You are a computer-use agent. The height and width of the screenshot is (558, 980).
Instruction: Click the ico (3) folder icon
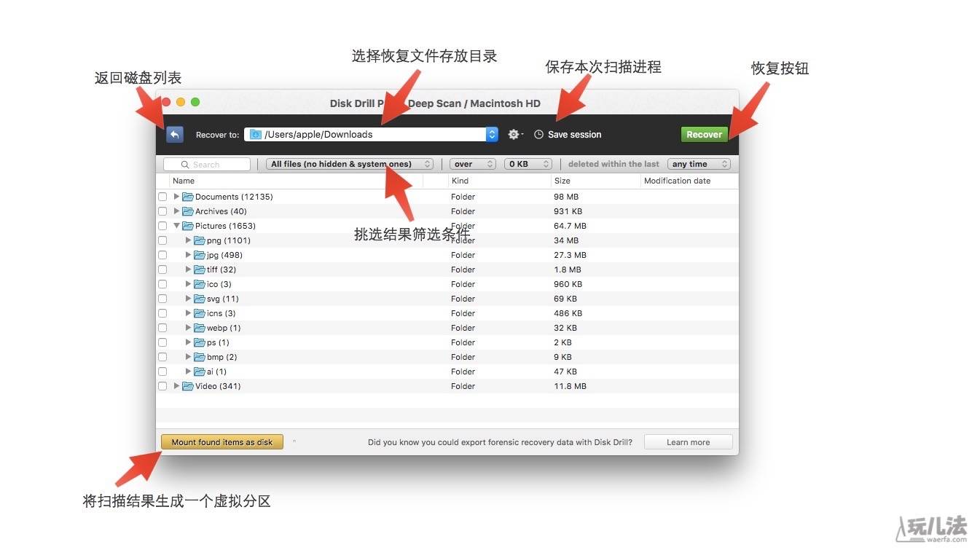tap(200, 284)
